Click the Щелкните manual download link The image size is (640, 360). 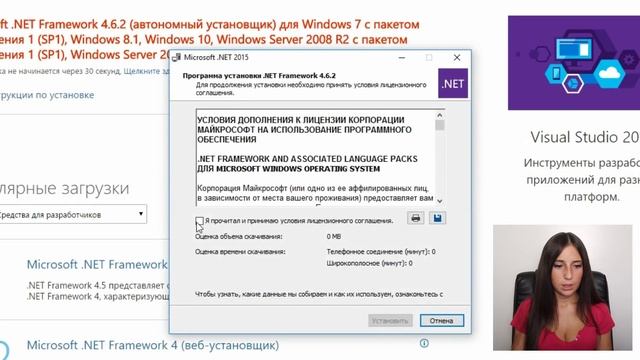tap(147, 71)
